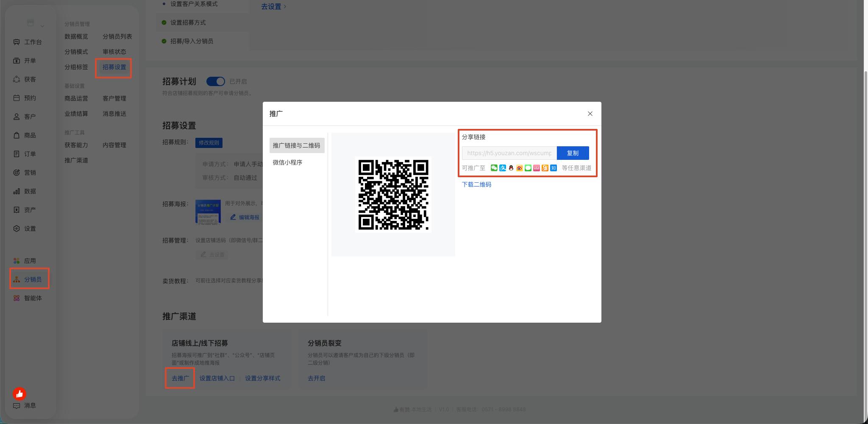Click the 消息 message icon at sidebar bottom
This screenshot has height=424, width=868.
click(17, 405)
